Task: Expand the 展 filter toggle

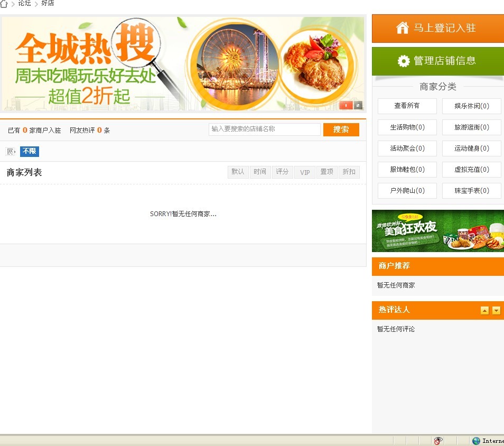Action: tap(11, 152)
